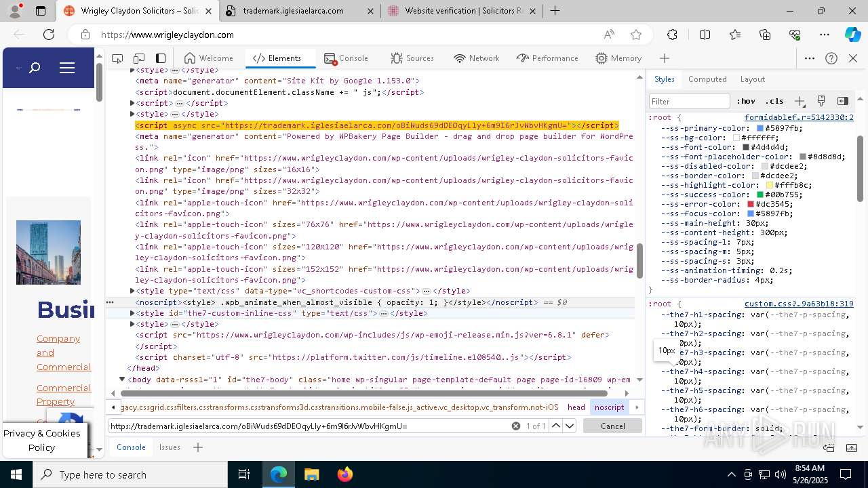Open the Memory tab
868x488 pixels.
(618, 58)
